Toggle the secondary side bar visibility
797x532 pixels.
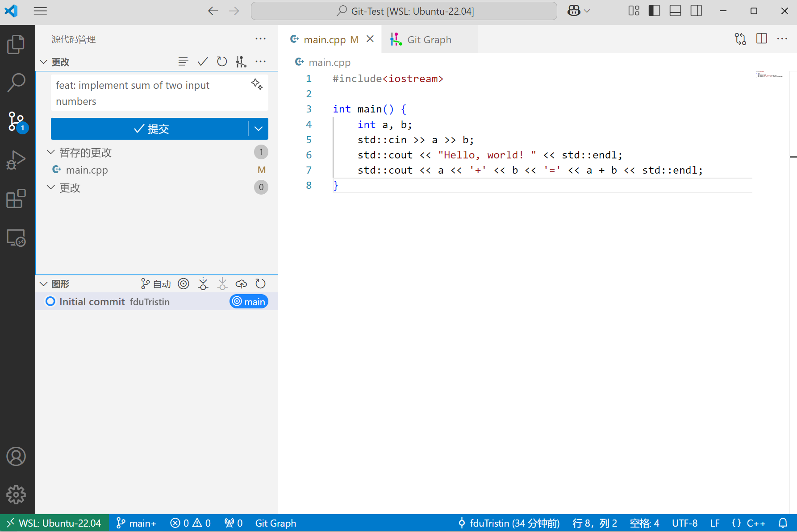click(696, 11)
